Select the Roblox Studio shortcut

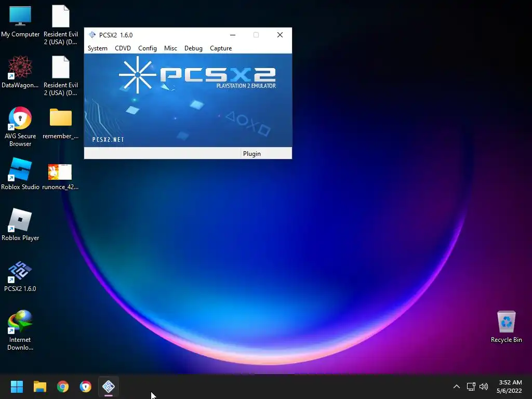(20, 174)
